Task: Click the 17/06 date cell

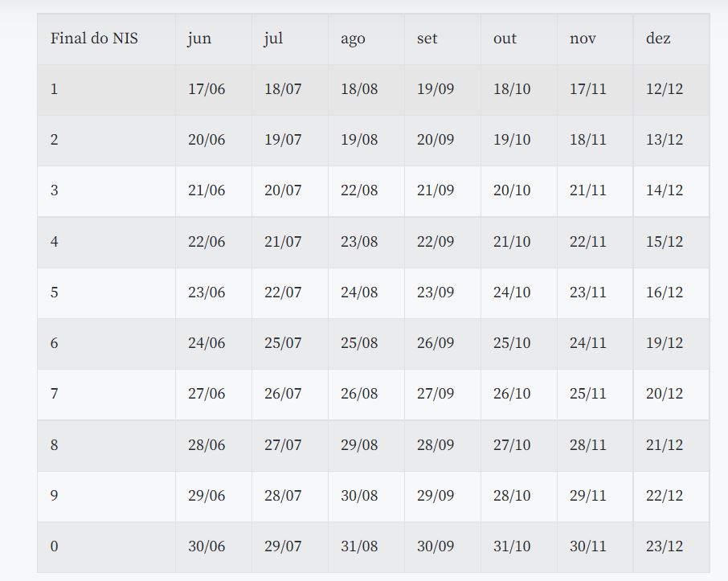Action: 207,89
